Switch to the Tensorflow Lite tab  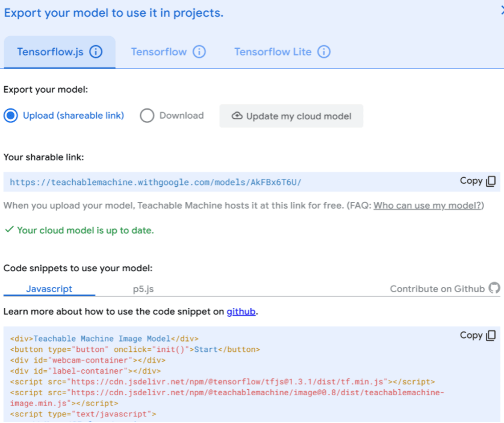pos(282,52)
